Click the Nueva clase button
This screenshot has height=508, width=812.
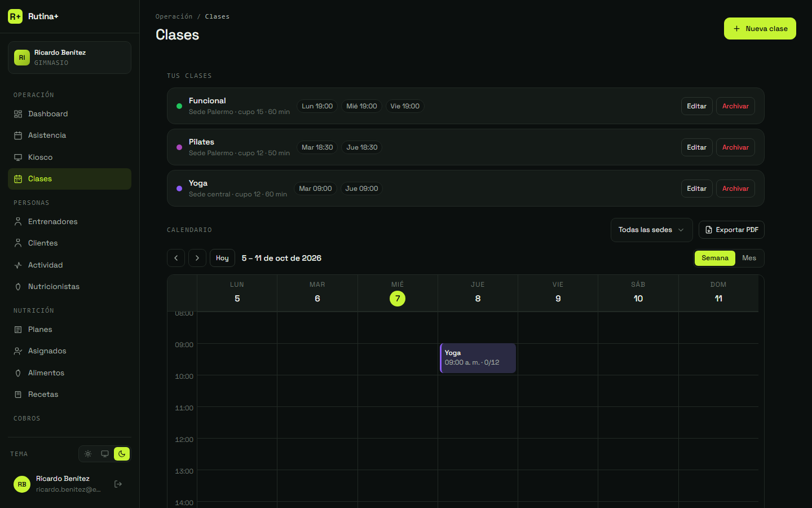pos(760,29)
